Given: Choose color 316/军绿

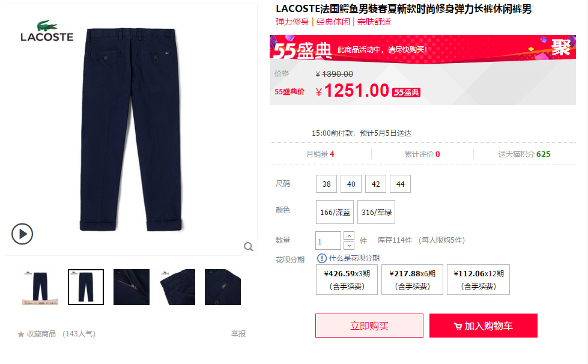Looking at the screenshot, I should point(376,212).
